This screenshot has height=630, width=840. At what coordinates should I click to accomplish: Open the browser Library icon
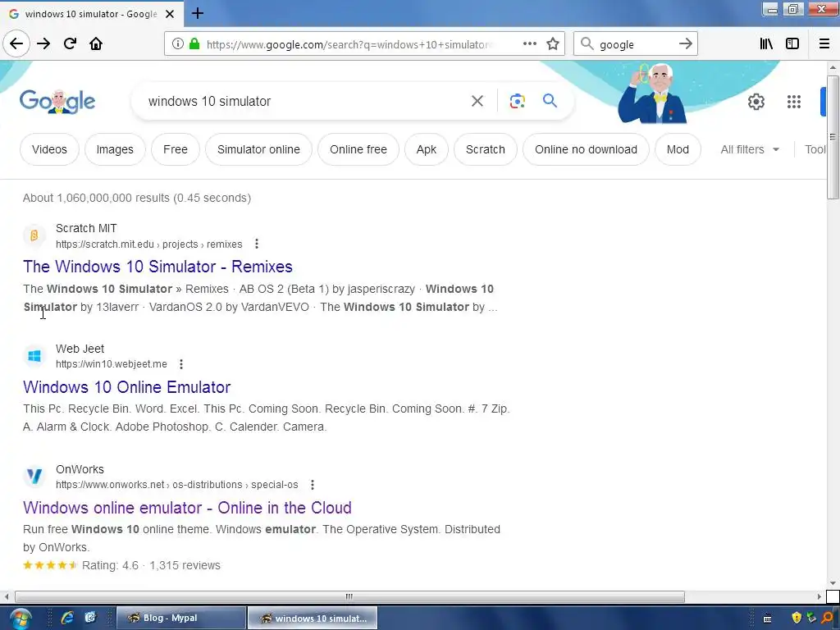point(766,44)
